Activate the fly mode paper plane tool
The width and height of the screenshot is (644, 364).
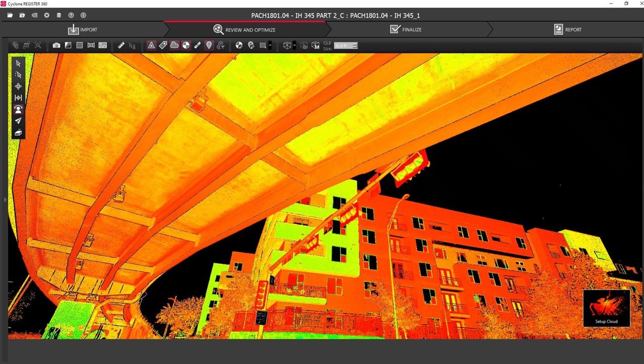pos(18,121)
